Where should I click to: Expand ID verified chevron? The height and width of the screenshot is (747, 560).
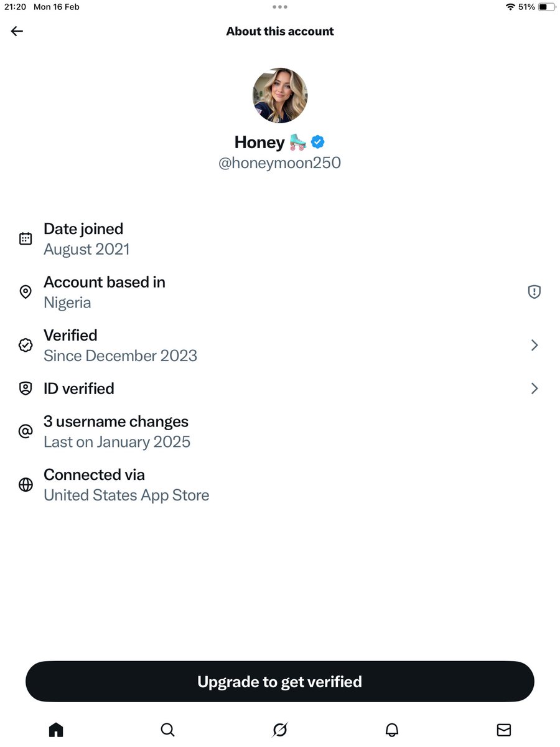pos(534,388)
